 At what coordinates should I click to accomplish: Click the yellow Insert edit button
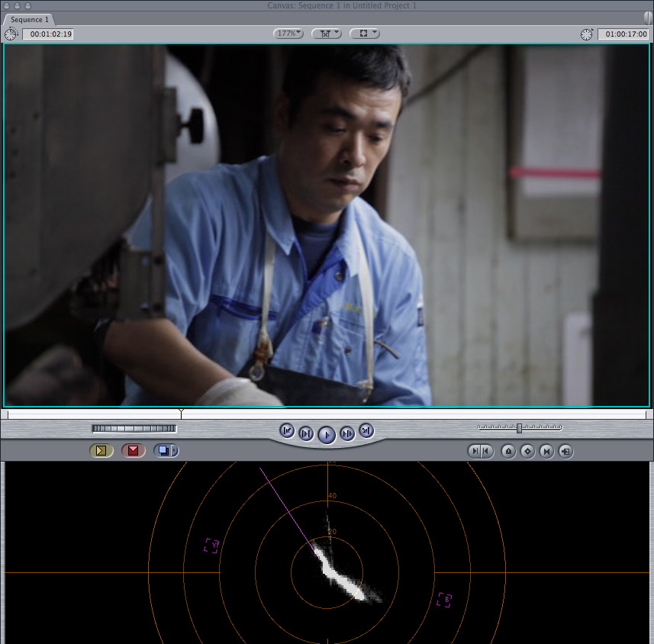coord(101,450)
